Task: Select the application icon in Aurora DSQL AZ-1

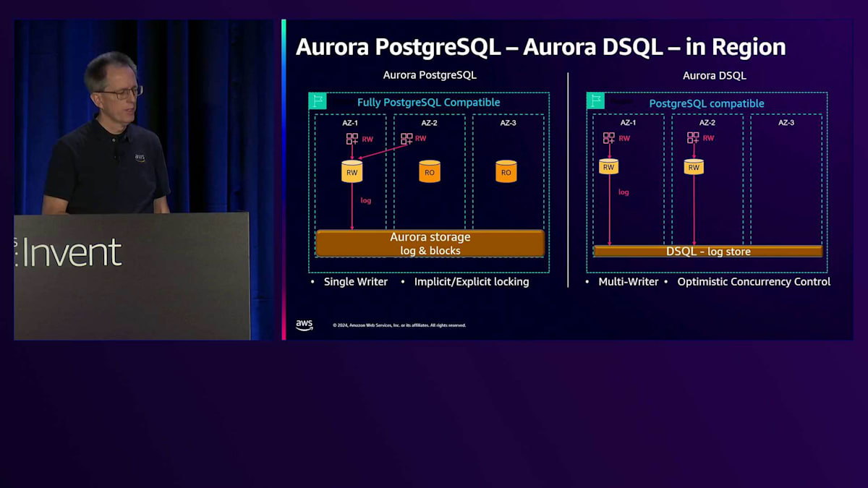Action: pyautogui.click(x=609, y=138)
